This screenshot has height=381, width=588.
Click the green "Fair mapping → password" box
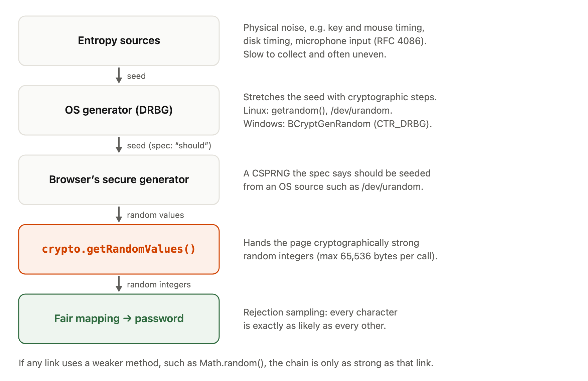[x=119, y=319]
